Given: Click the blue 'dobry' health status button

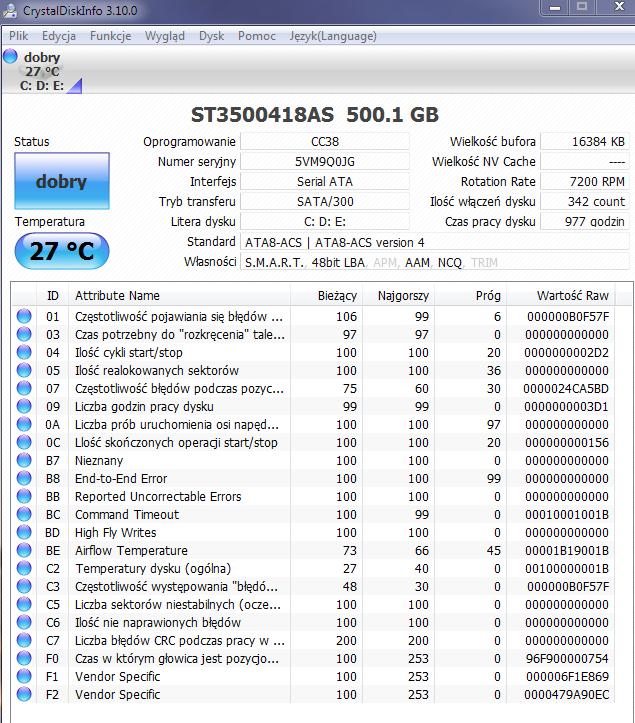Looking at the screenshot, I should point(62,181).
